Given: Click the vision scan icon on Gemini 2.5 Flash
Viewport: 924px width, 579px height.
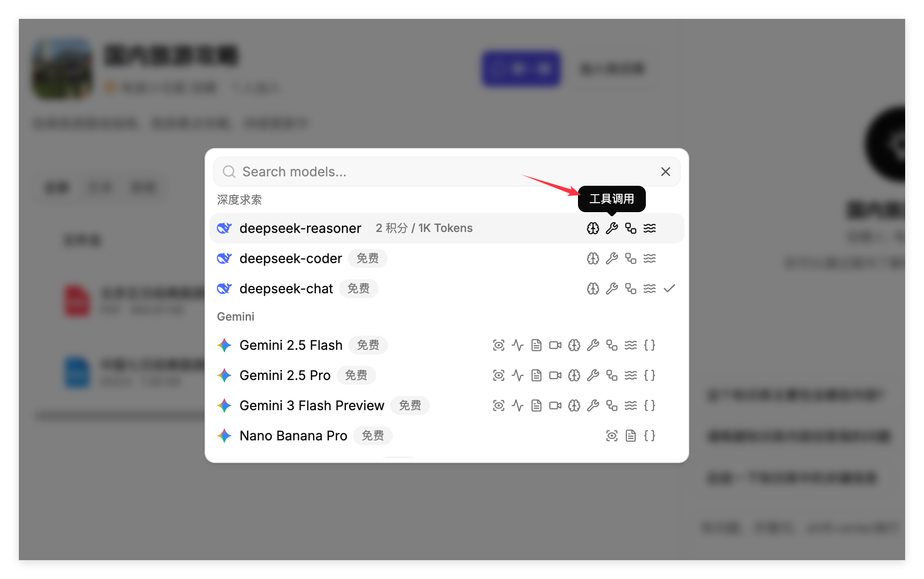Looking at the screenshot, I should (499, 345).
